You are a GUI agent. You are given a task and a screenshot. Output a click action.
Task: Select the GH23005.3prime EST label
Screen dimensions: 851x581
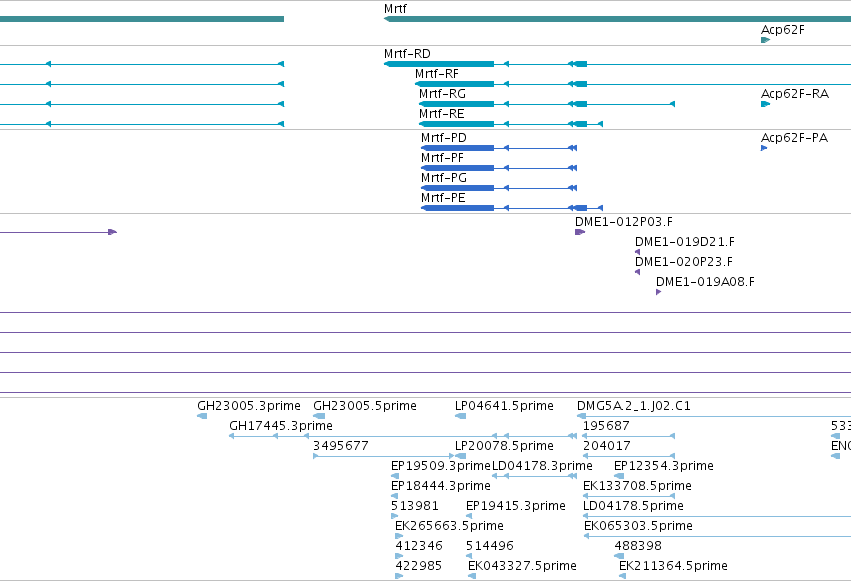coord(249,406)
